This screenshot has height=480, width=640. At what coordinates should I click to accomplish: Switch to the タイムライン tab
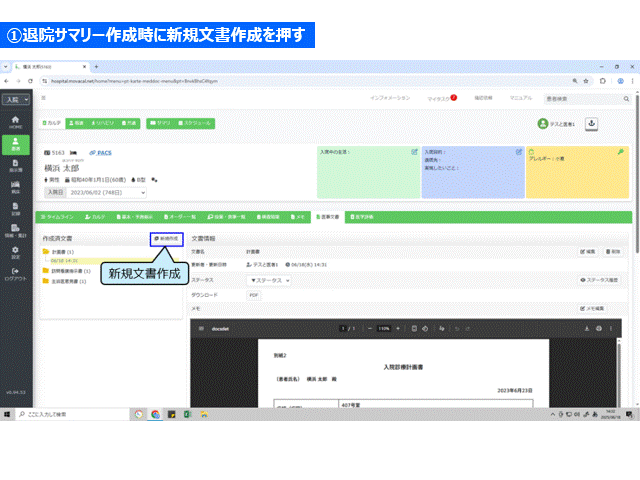59,216
